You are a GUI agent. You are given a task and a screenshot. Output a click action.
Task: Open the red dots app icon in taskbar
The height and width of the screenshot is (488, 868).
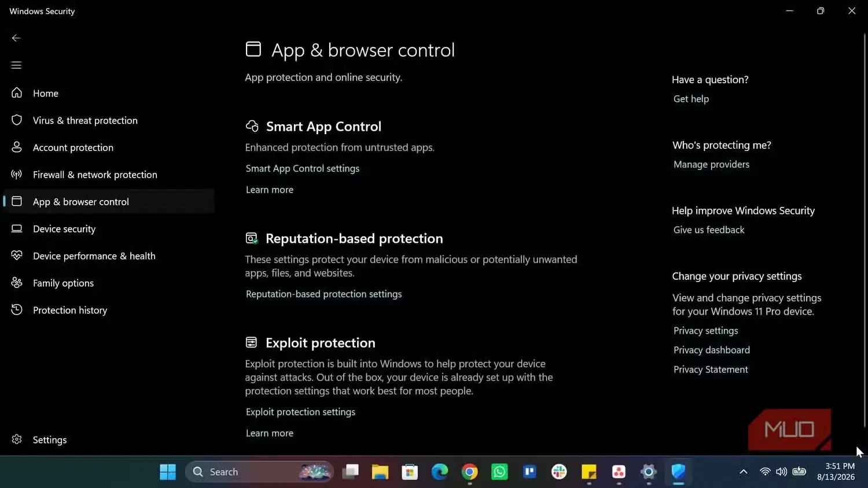pyautogui.click(x=619, y=472)
